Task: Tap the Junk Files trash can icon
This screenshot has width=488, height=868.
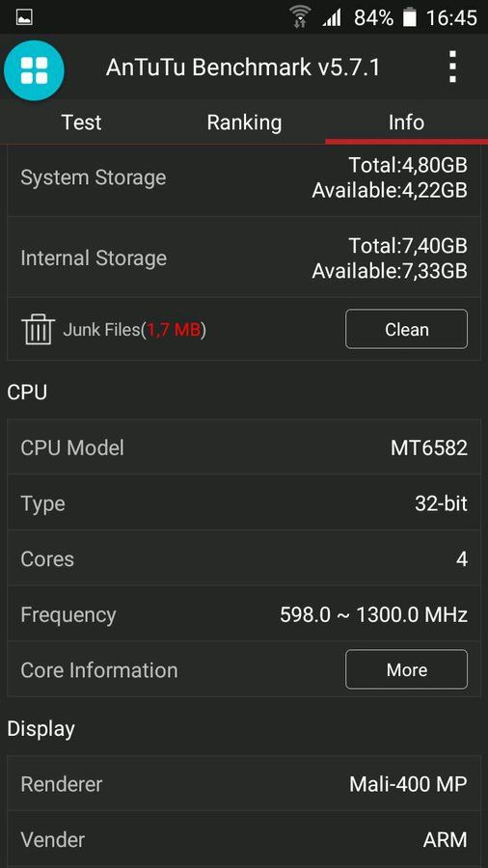Action: [x=39, y=330]
